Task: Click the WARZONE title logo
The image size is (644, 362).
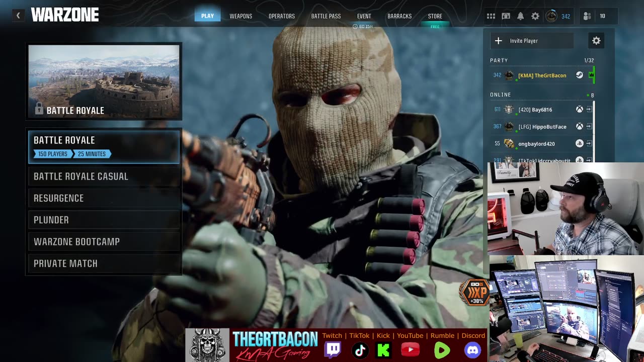Action: pyautogui.click(x=65, y=15)
